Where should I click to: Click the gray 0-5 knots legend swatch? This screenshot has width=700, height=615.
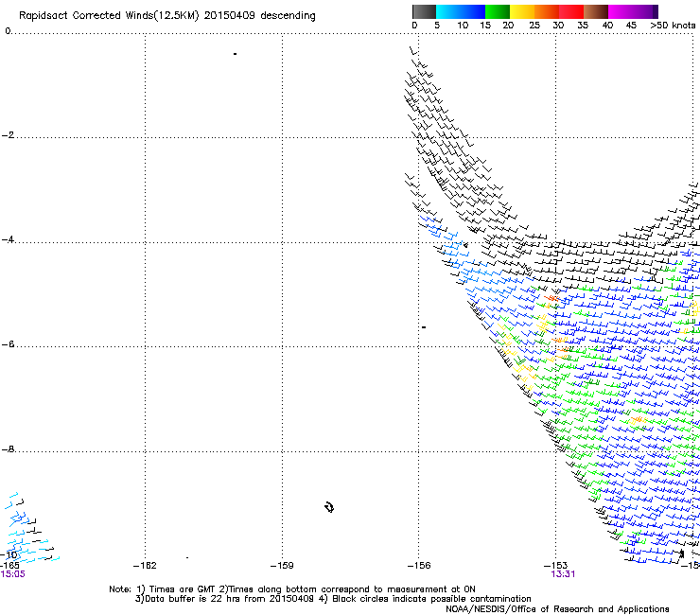[424, 11]
